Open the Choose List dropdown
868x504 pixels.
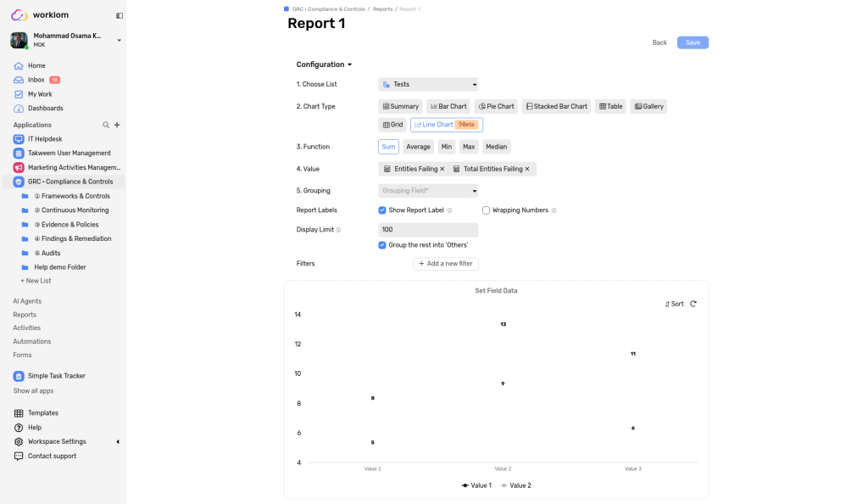[x=428, y=85]
